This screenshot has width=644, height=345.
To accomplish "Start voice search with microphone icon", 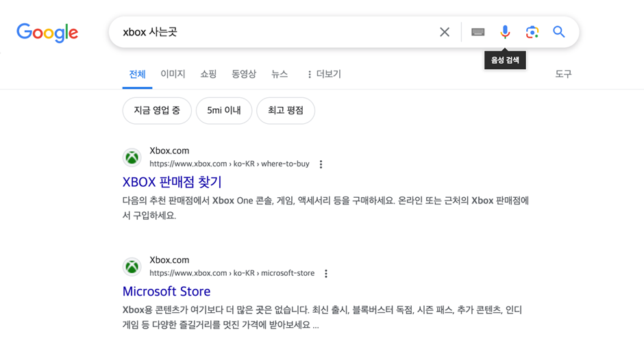I will [505, 32].
